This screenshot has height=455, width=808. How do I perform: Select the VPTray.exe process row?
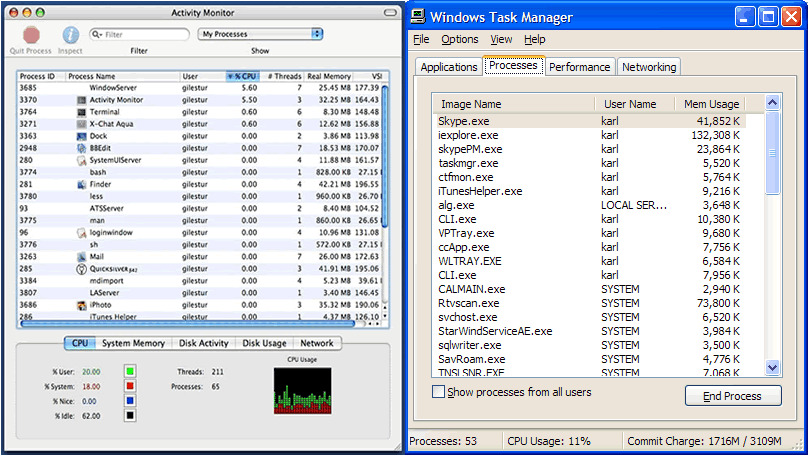pyautogui.click(x=590, y=233)
